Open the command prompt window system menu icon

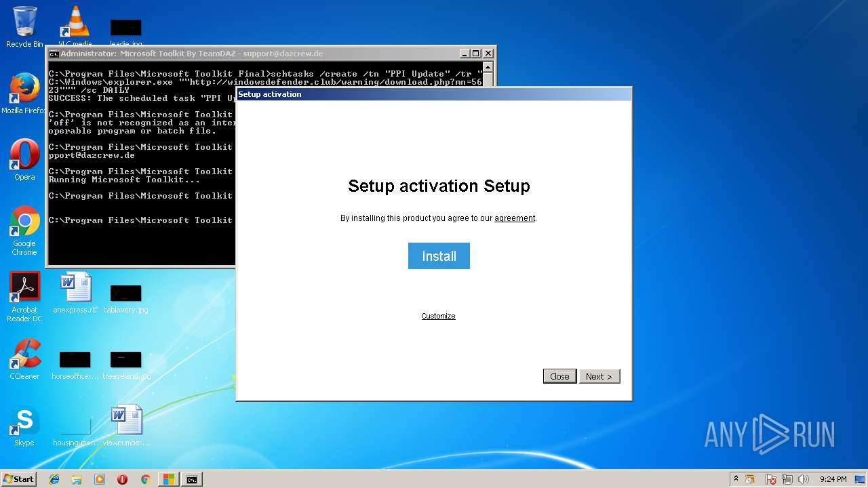click(54, 54)
